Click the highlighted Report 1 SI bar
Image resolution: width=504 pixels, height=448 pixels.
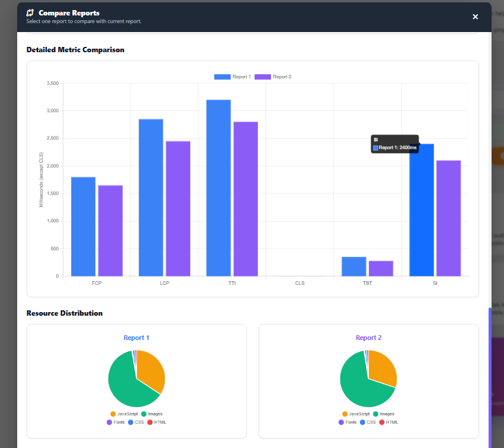[x=422, y=210]
